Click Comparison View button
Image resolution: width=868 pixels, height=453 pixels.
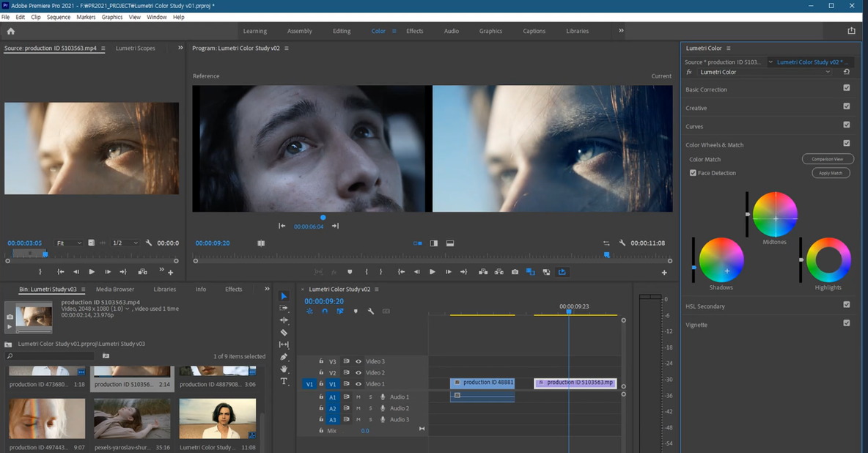(x=828, y=159)
